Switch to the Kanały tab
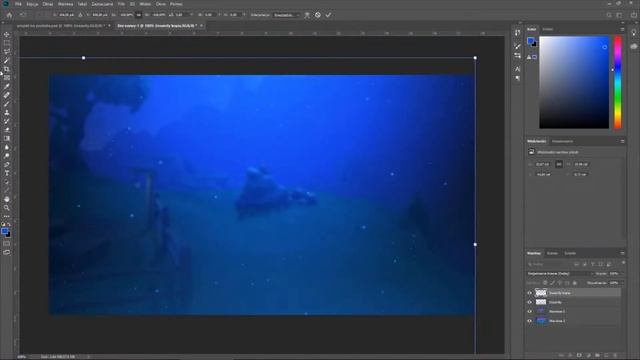 [552, 253]
